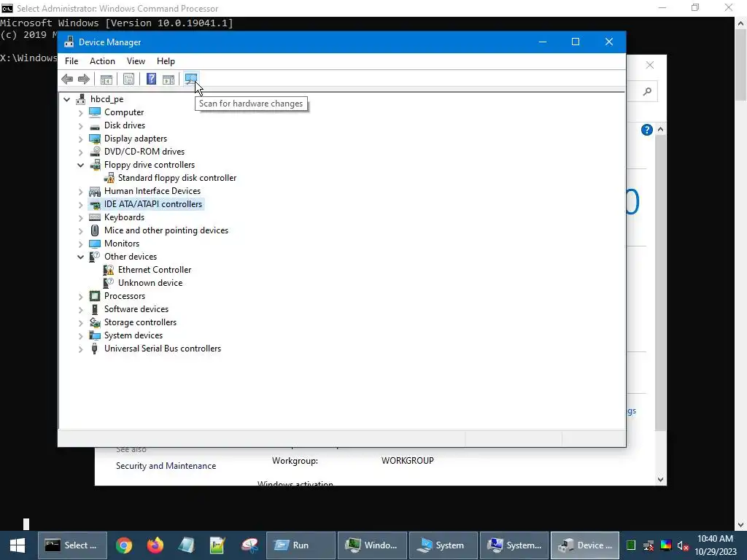Image resolution: width=747 pixels, height=560 pixels.
Task: Open the View menu
Action: click(x=136, y=61)
